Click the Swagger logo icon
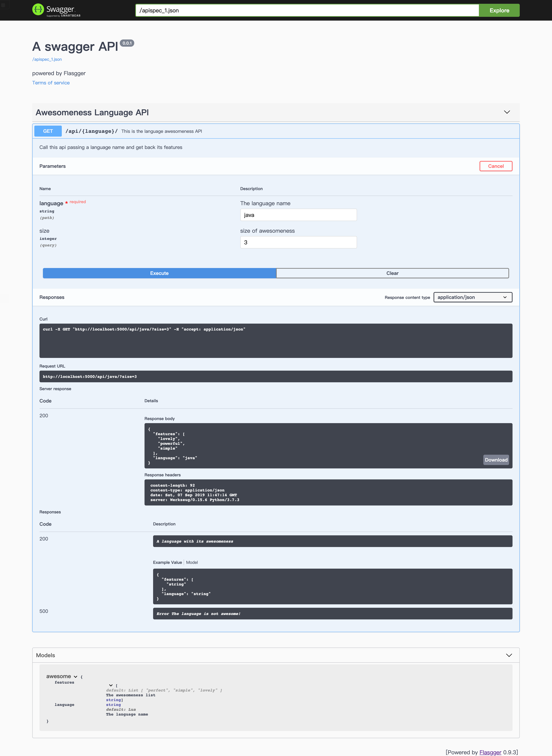 38,10
